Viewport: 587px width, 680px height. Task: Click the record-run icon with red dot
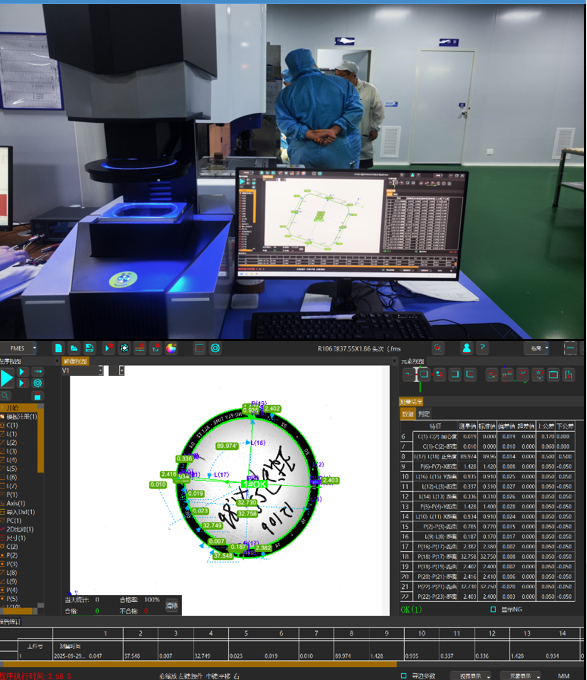pyautogui.click(x=108, y=348)
